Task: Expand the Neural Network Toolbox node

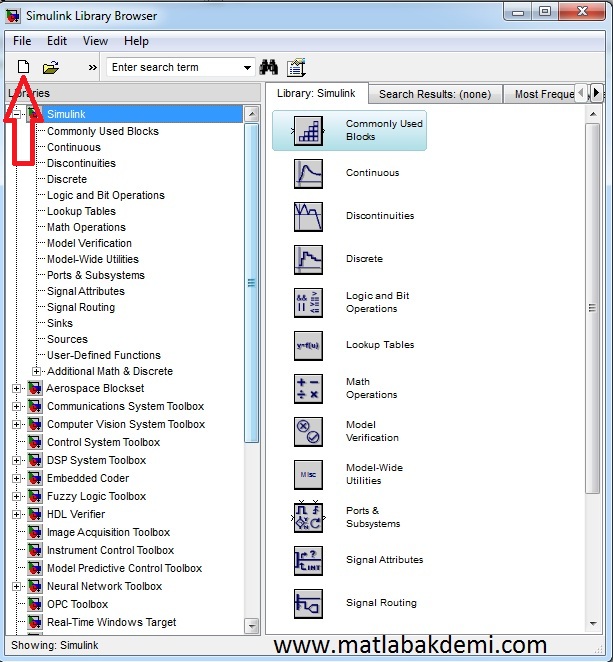Action: (x=16, y=586)
